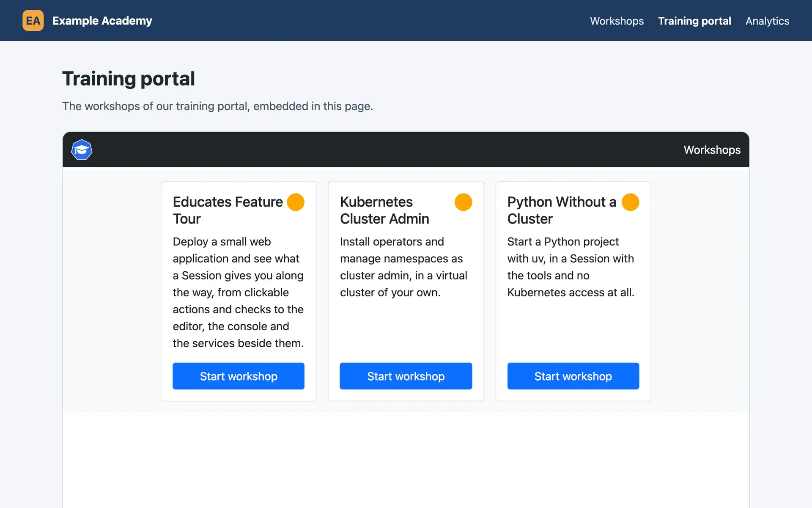Open the Workshops link in the top navigation

[x=617, y=21]
